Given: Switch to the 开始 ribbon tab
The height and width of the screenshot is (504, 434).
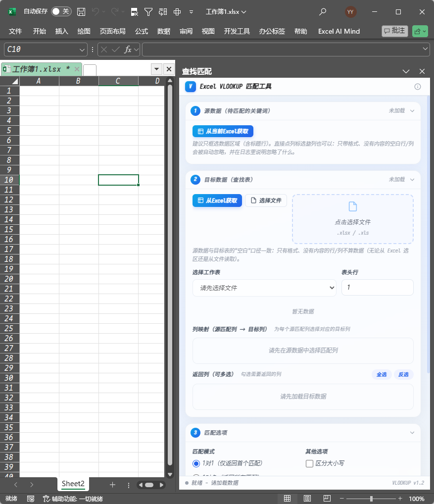Looking at the screenshot, I should (40, 31).
